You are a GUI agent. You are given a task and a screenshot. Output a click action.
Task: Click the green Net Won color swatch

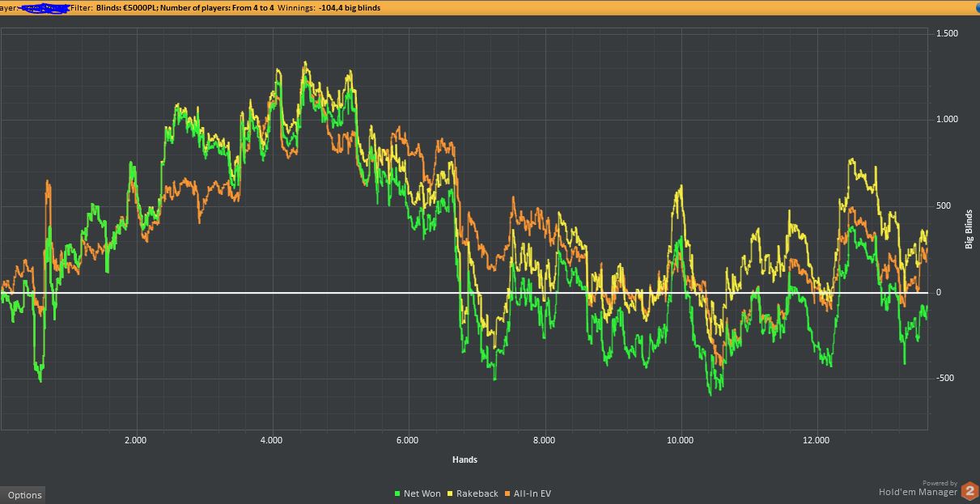[x=397, y=493]
